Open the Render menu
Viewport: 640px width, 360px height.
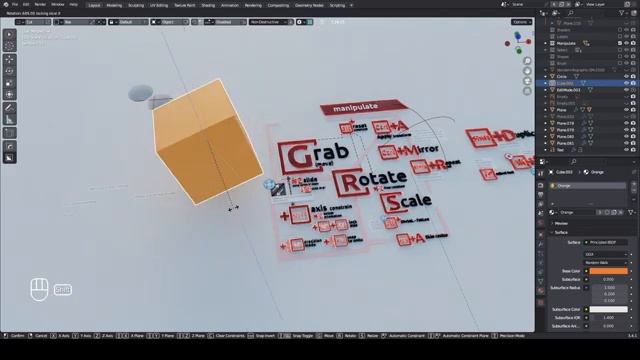click(x=40, y=4)
